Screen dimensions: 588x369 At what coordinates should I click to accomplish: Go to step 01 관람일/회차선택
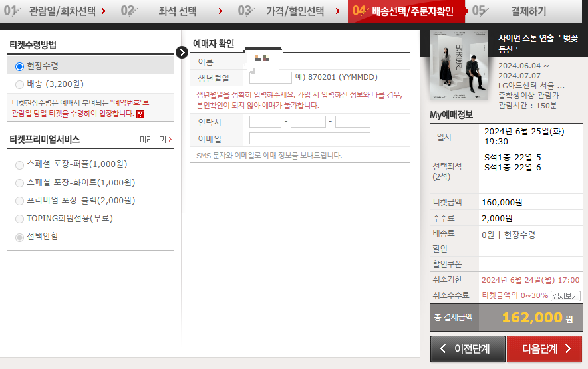coord(57,11)
